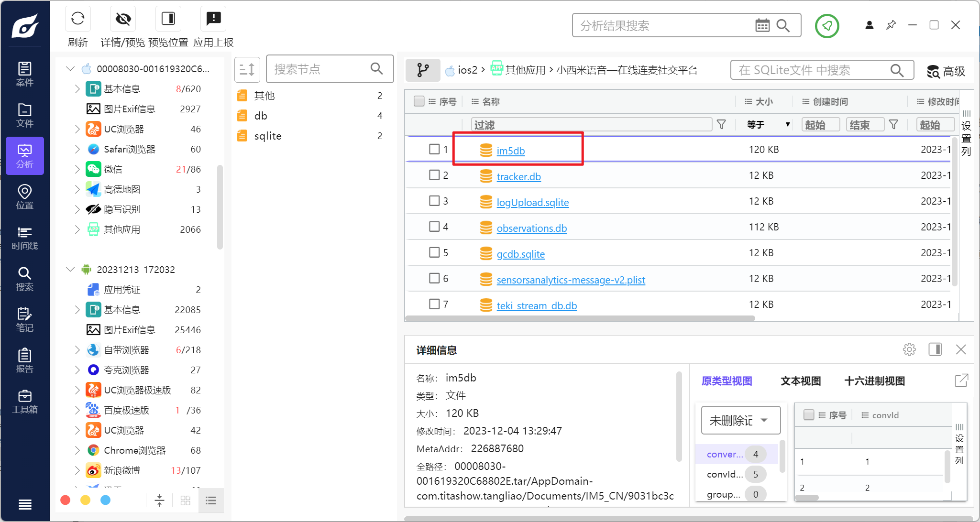Click the 搜索 sidebar icon
Image resolution: width=980 pixels, height=522 pixels.
(24, 278)
